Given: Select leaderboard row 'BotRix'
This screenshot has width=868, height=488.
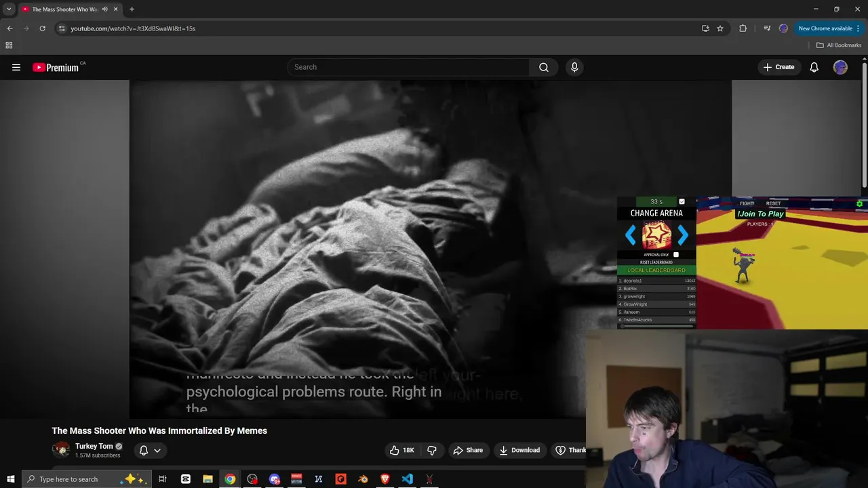Looking at the screenshot, I should pyautogui.click(x=656, y=289).
